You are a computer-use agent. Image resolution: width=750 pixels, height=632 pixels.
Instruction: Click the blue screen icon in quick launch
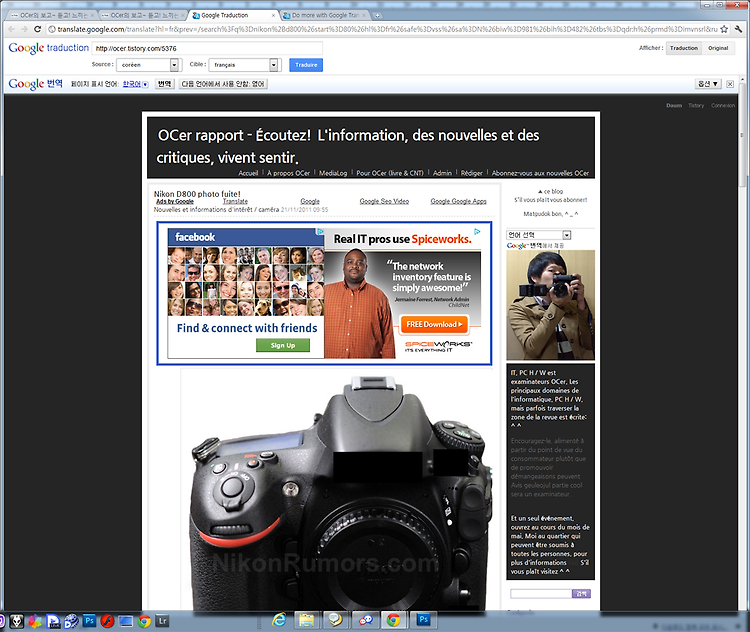click(x=126, y=621)
